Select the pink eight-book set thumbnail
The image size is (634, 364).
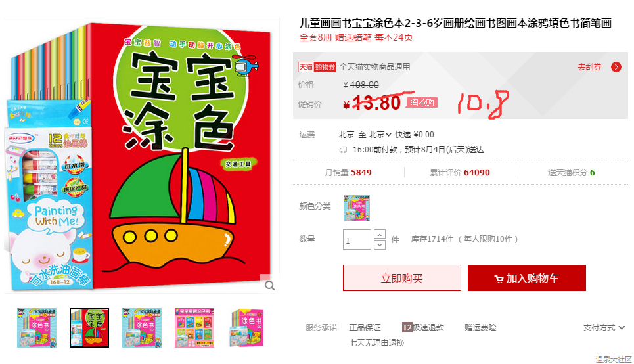pyautogui.click(x=194, y=328)
